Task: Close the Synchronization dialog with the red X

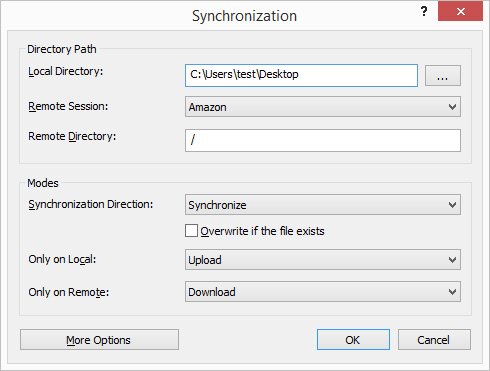Action: point(460,12)
